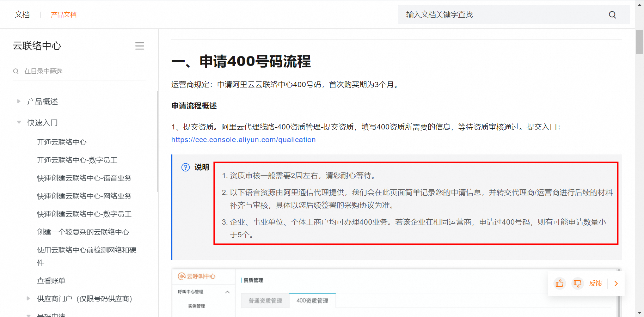Expand the 产品概述 tree section
This screenshot has height=317, width=644.
pos(19,102)
